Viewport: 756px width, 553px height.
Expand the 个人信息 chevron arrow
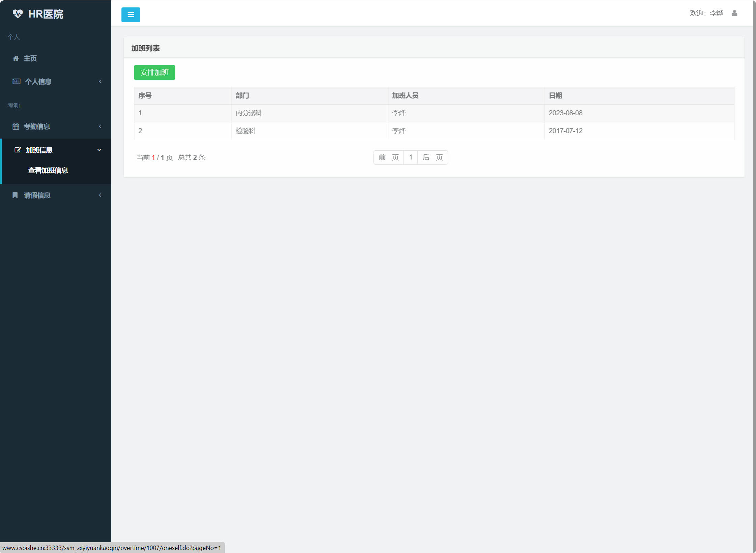point(100,81)
